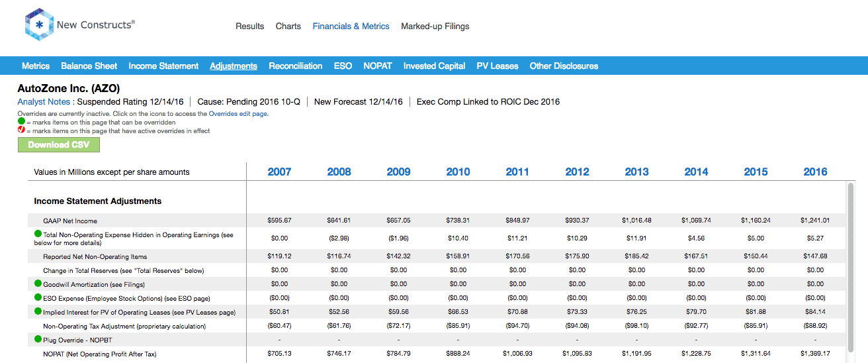The width and height of the screenshot is (868, 363).
Task: Click the table's vertical scrollbar
Action: point(850,268)
